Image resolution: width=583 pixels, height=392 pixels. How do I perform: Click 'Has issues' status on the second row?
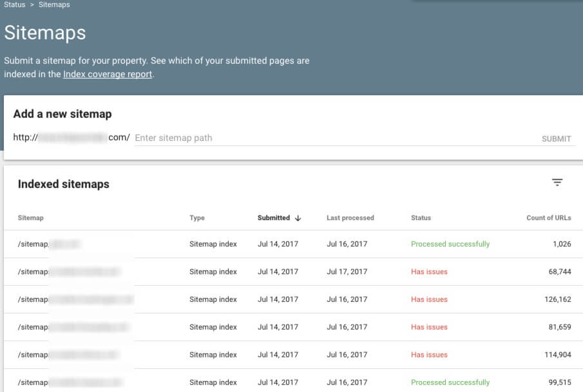click(429, 272)
